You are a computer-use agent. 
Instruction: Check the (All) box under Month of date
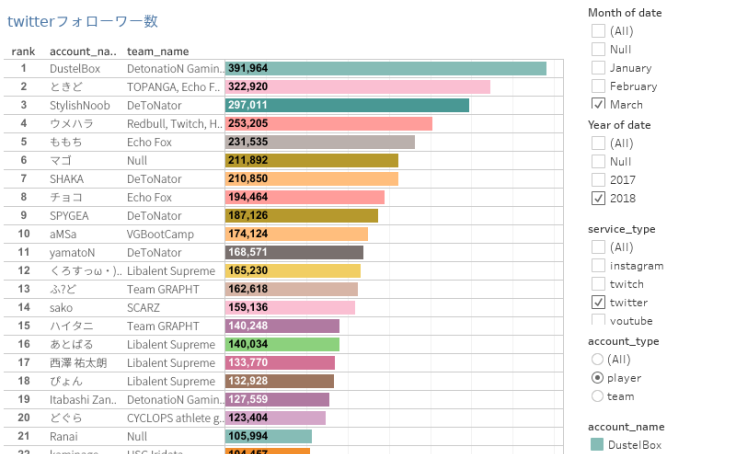pyautogui.click(x=598, y=31)
